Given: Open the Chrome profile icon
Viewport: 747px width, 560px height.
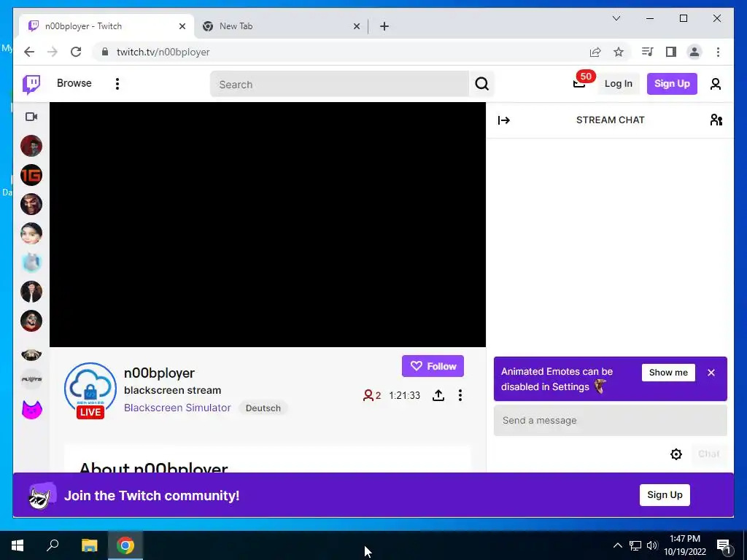Looking at the screenshot, I should pos(694,52).
